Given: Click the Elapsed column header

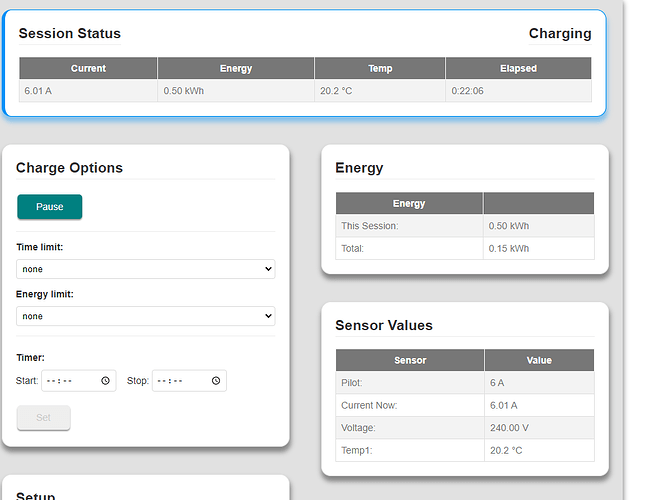Looking at the screenshot, I should 518,69.
